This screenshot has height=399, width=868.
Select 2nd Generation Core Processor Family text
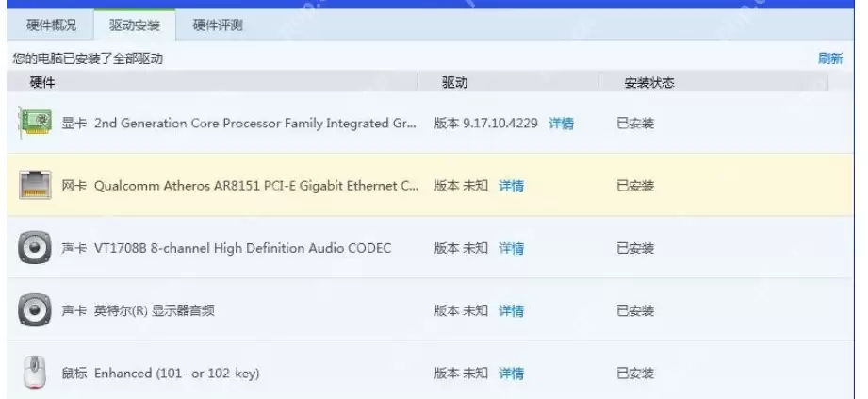pos(255,123)
